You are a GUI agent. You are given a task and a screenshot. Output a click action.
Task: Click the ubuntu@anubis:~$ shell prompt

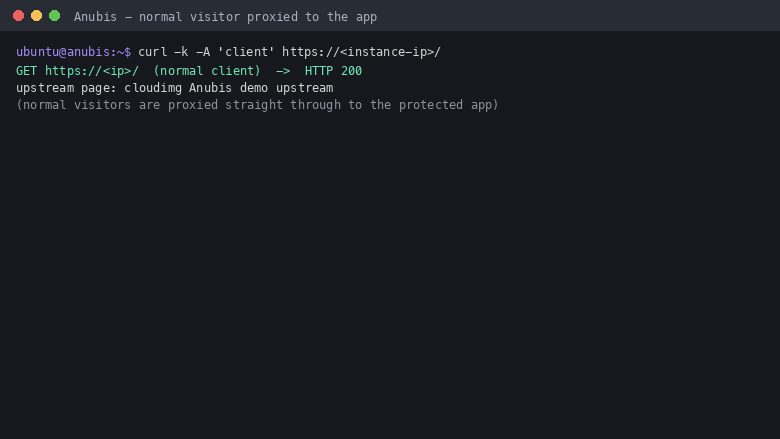74,52
